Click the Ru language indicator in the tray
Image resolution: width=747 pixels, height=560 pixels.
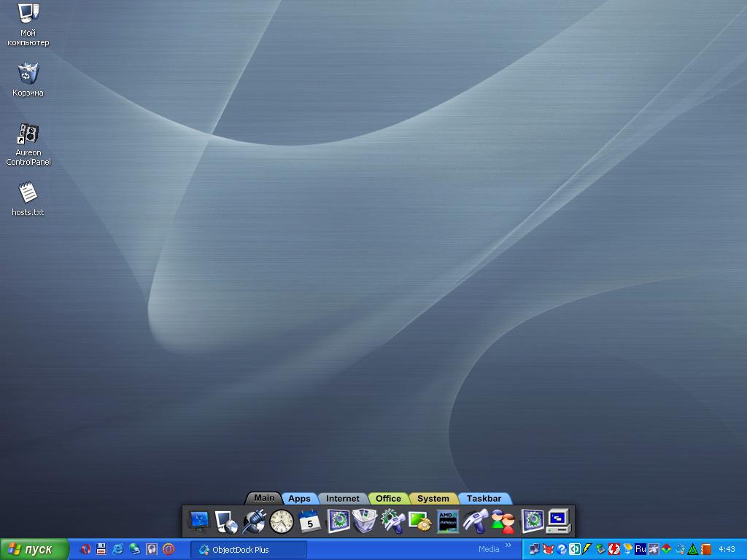click(640, 549)
